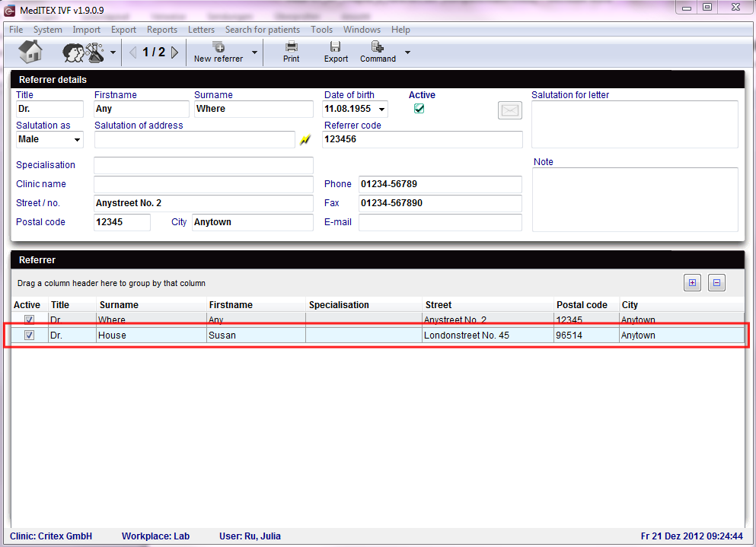The image size is (756, 547).
Task: Select the House surname cell
Action: 152,336
